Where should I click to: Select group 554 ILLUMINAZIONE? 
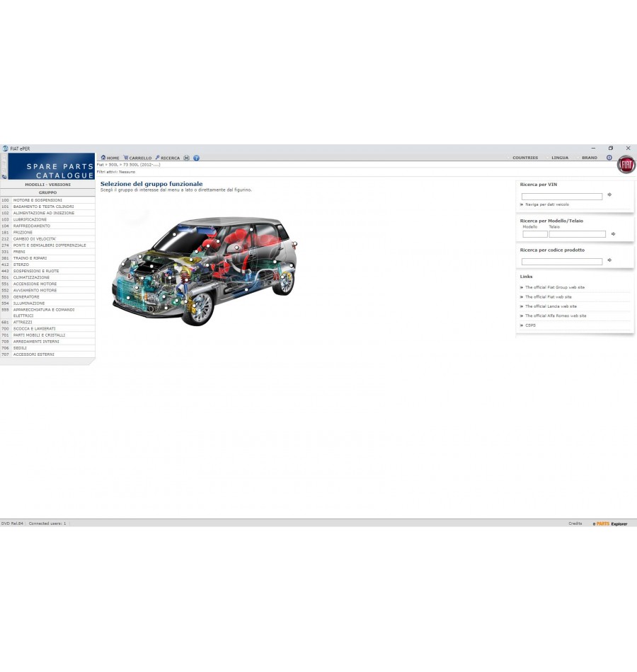47,303
